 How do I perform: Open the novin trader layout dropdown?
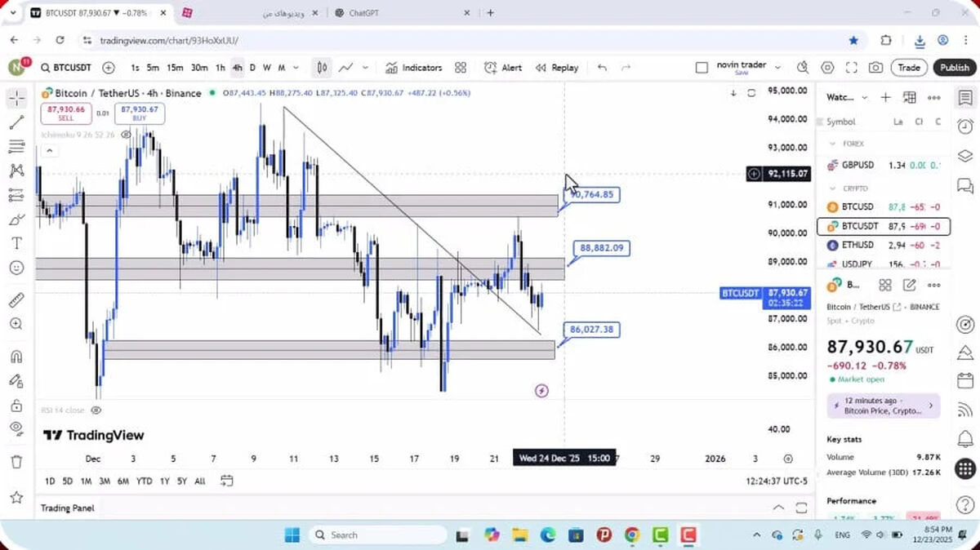click(777, 68)
